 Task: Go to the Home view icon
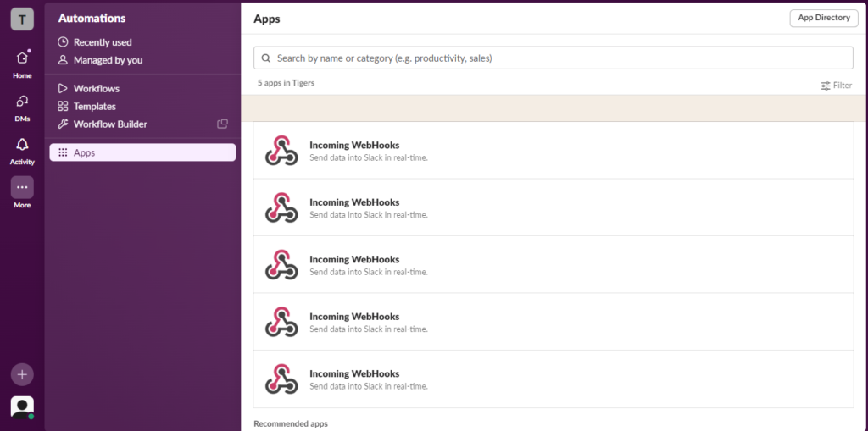pyautogui.click(x=22, y=58)
